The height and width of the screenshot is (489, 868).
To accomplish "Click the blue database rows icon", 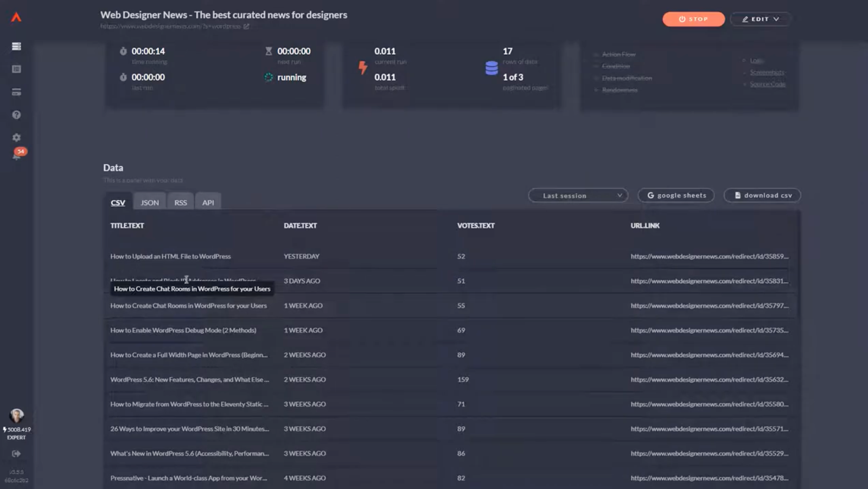I will [x=492, y=68].
